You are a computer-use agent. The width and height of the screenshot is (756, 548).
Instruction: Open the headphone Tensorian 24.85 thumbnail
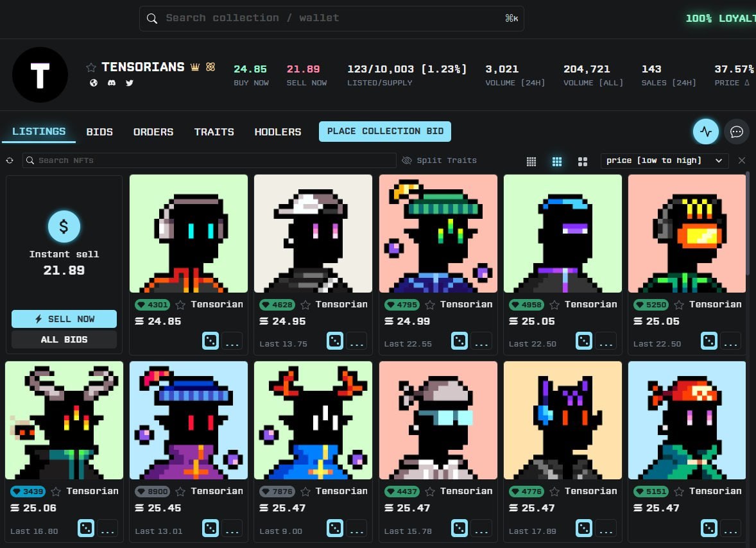pyautogui.click(x=189, y=234)
